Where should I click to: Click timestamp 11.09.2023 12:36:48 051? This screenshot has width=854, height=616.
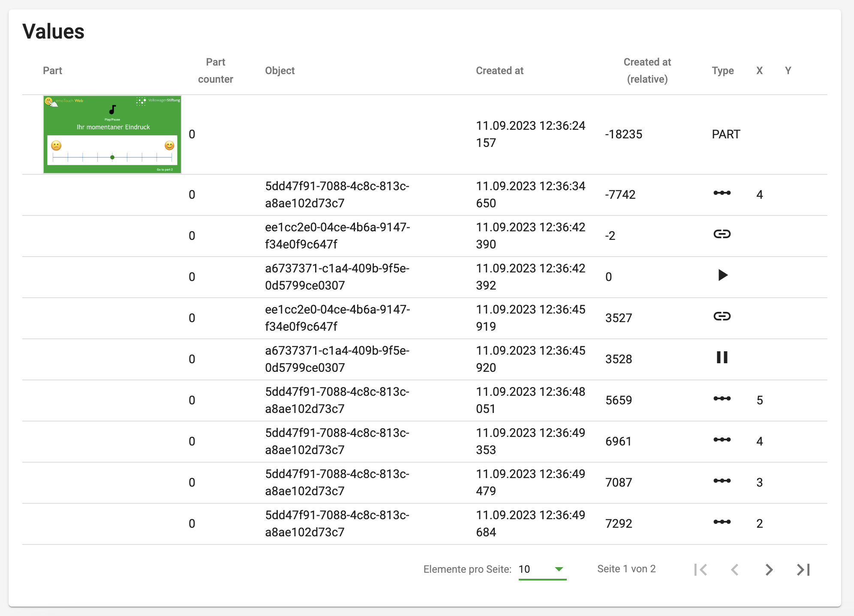(531, 401)
